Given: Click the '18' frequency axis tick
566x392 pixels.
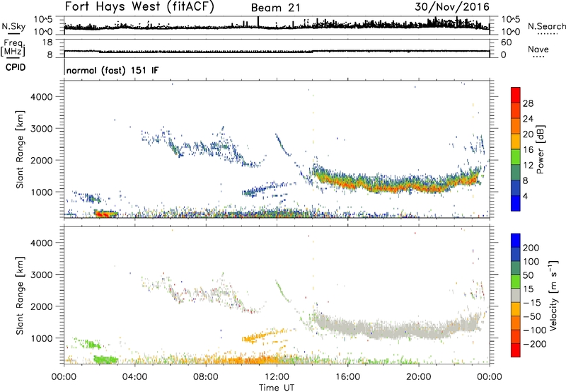Looking at the screenshot, I should 47,42.
